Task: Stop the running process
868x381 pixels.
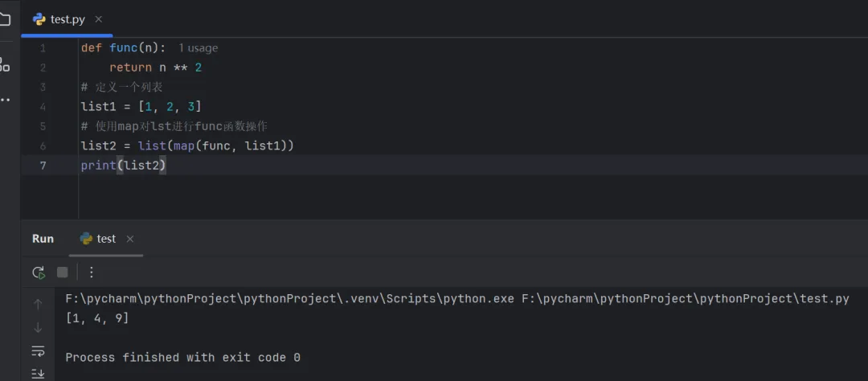Action: 62,272
